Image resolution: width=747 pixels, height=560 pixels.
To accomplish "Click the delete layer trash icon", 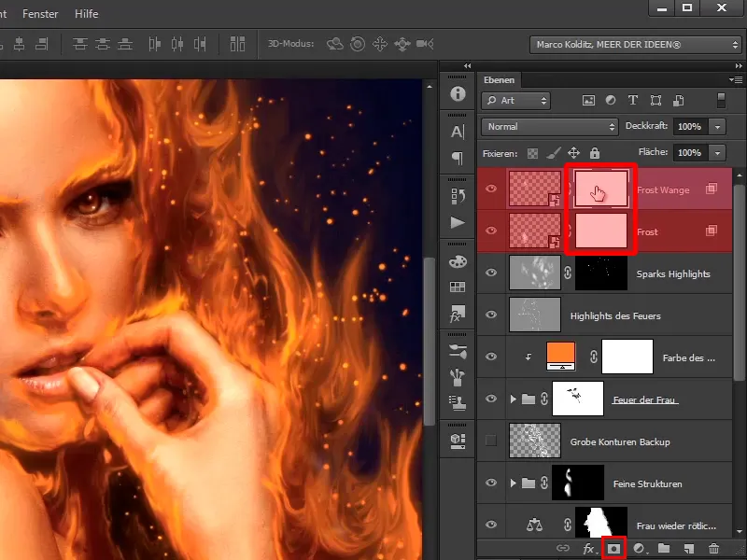I will (x=714, y=550).
